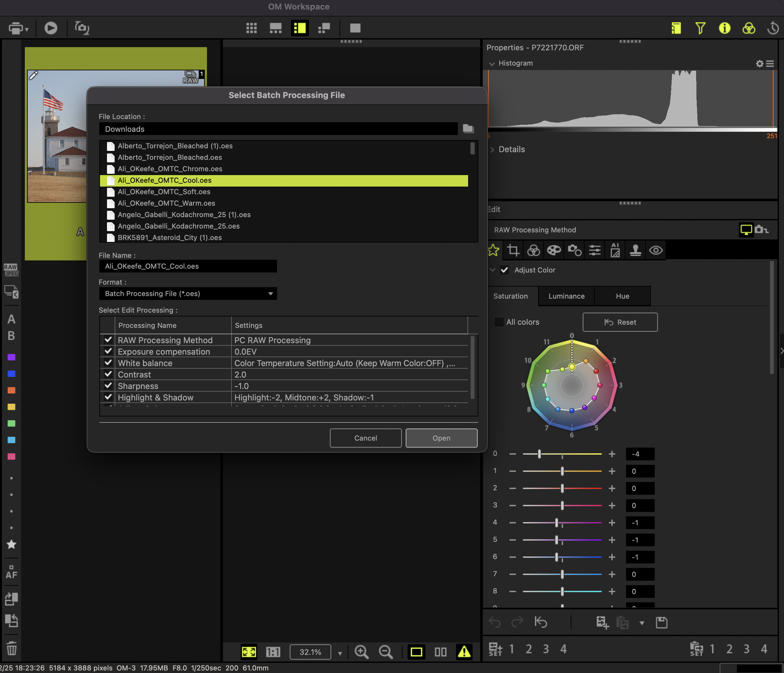Click the filter icon in the top toolbar

tap(700, 28)
